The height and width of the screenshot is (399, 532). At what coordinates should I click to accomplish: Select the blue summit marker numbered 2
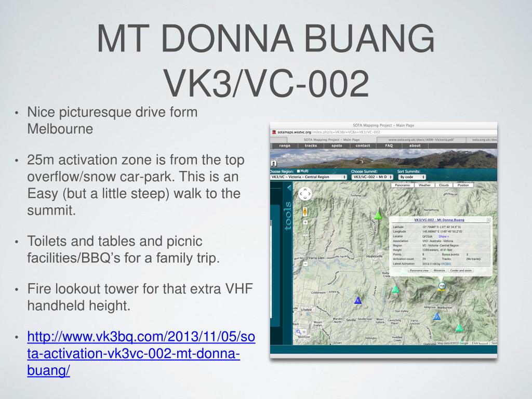pos(437,316)
